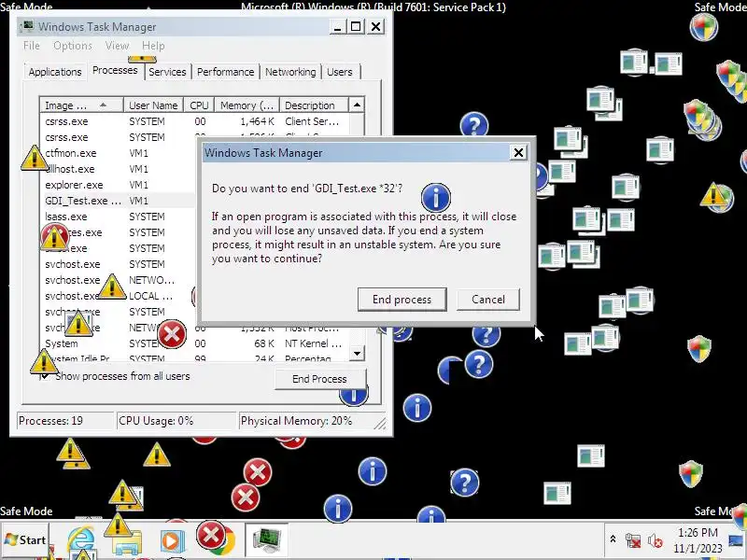Open the Performance tab
747x560 pixels.
(x=225, y=72)
